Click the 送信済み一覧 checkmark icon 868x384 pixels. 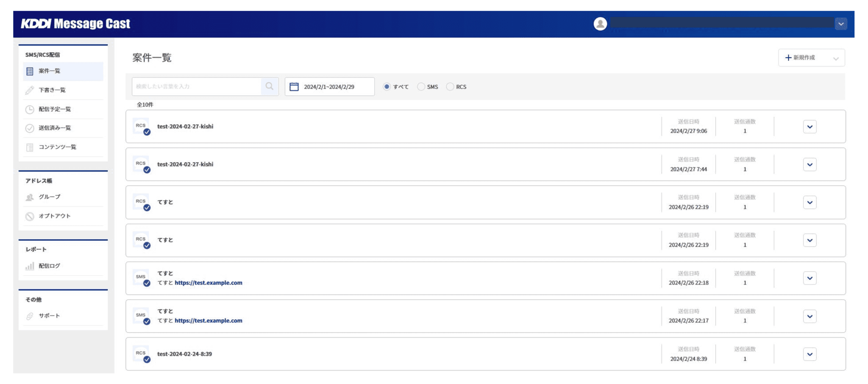coord(30,128)
